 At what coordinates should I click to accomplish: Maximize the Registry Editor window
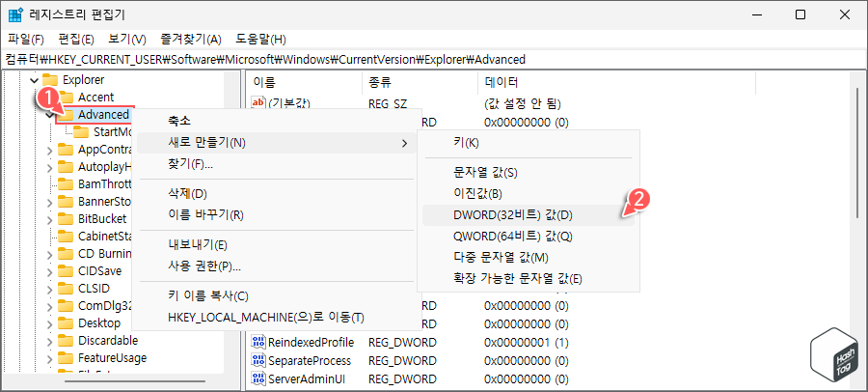pyautogui.click(x=800, y=15)
